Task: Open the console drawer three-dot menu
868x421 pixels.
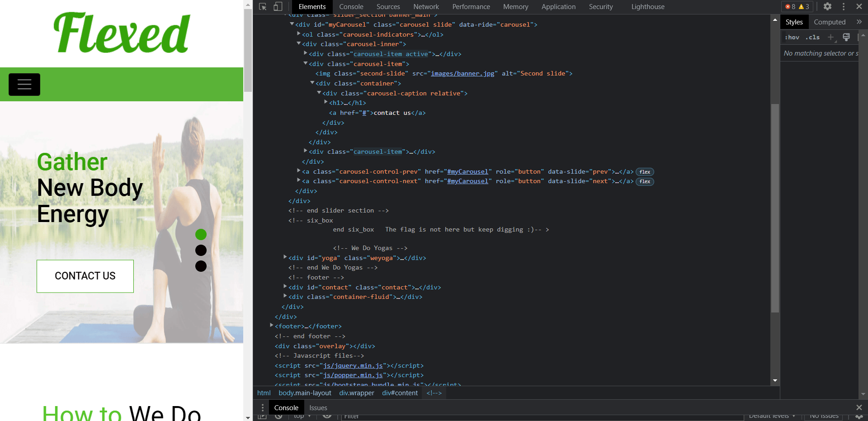Action: click(263, 408)
